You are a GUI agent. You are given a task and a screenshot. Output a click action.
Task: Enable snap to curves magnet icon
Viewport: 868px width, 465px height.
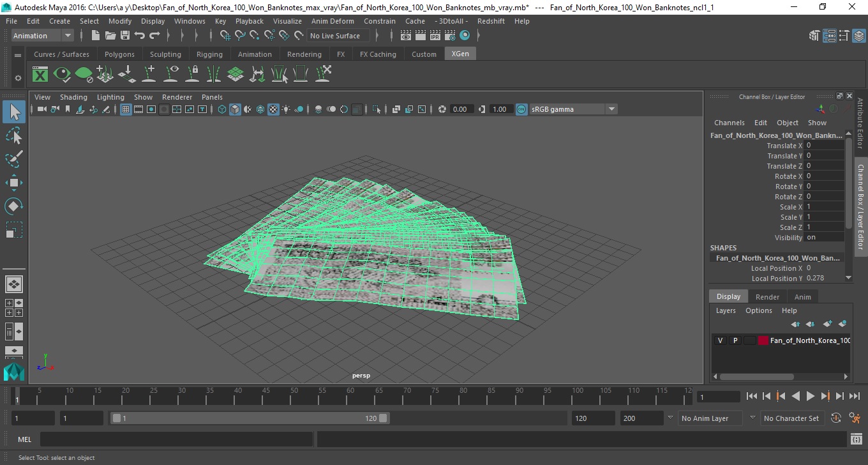pos(240,36)
